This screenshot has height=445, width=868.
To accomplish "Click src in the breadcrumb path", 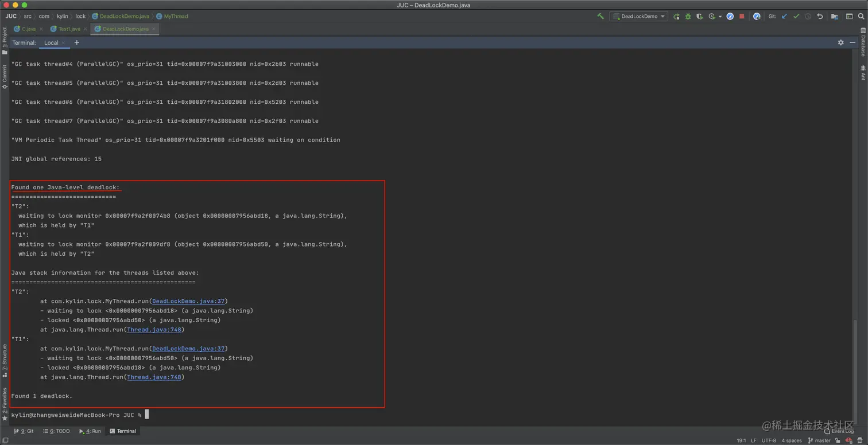I will [28, 16].
